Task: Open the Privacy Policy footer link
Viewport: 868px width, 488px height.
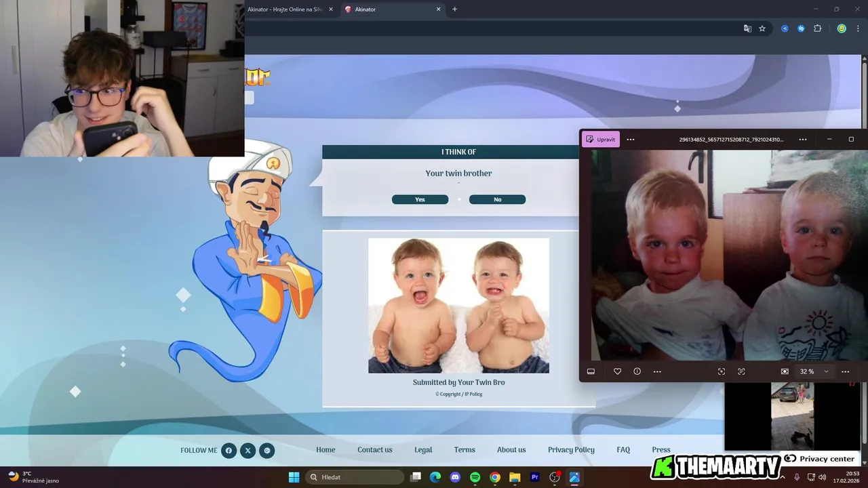Action: click(x=571, y=450)
